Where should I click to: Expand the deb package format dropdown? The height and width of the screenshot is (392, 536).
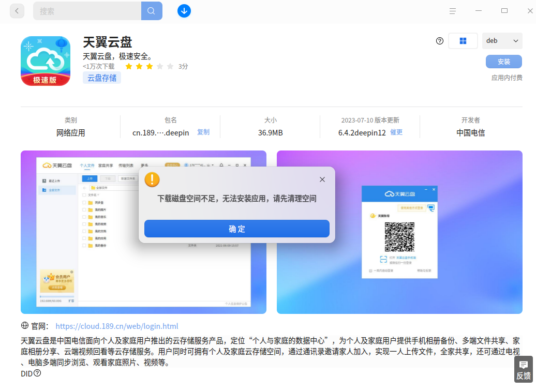point(502,41)
